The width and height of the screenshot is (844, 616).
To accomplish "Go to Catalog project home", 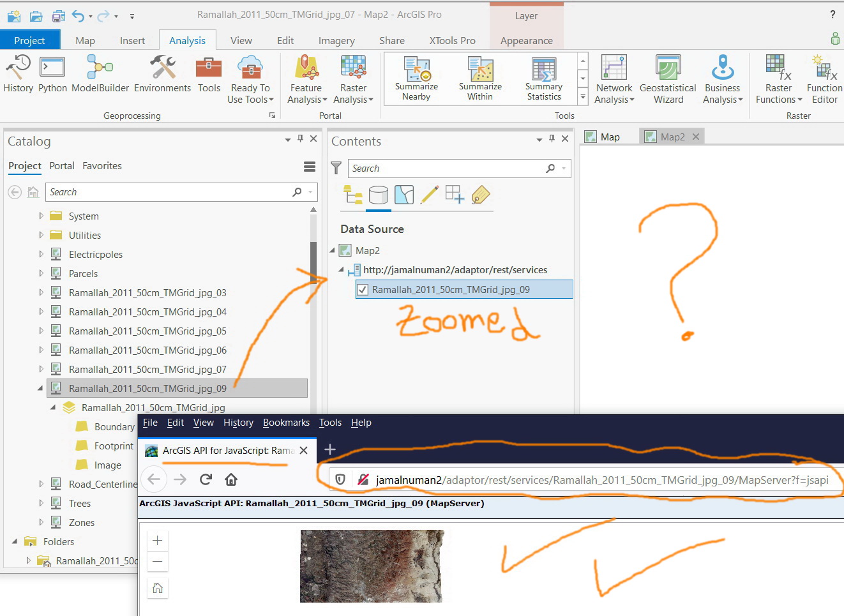I will coord(33,192).
